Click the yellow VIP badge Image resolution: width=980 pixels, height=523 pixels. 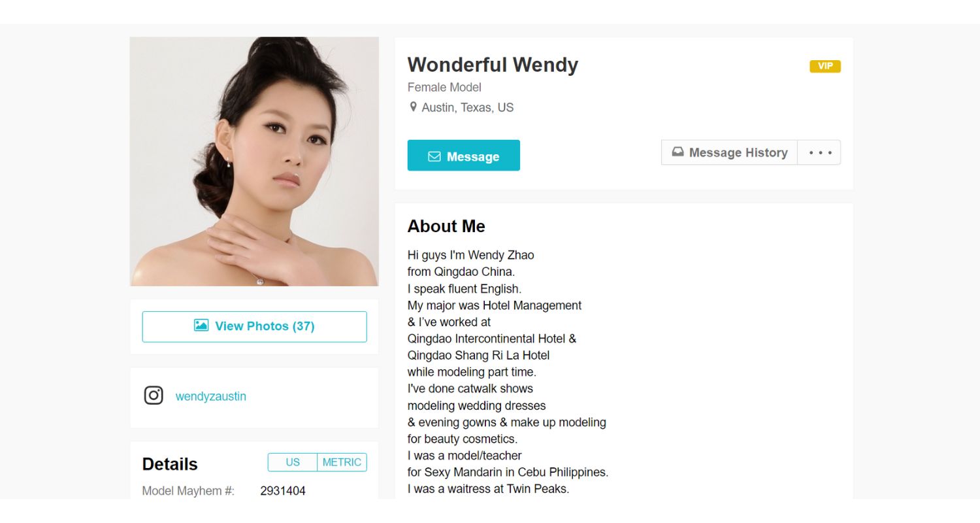[x=825, y=66]
